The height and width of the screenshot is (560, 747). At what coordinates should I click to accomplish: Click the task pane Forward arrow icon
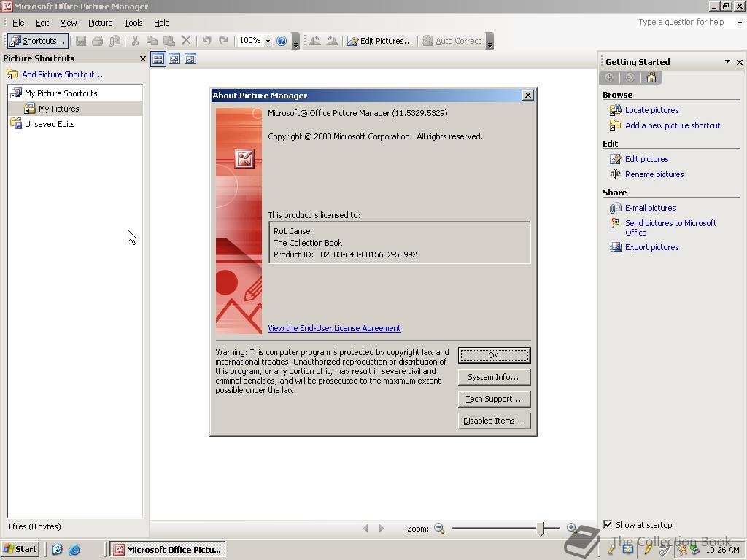pyautogui.click(x=630, y=77)
